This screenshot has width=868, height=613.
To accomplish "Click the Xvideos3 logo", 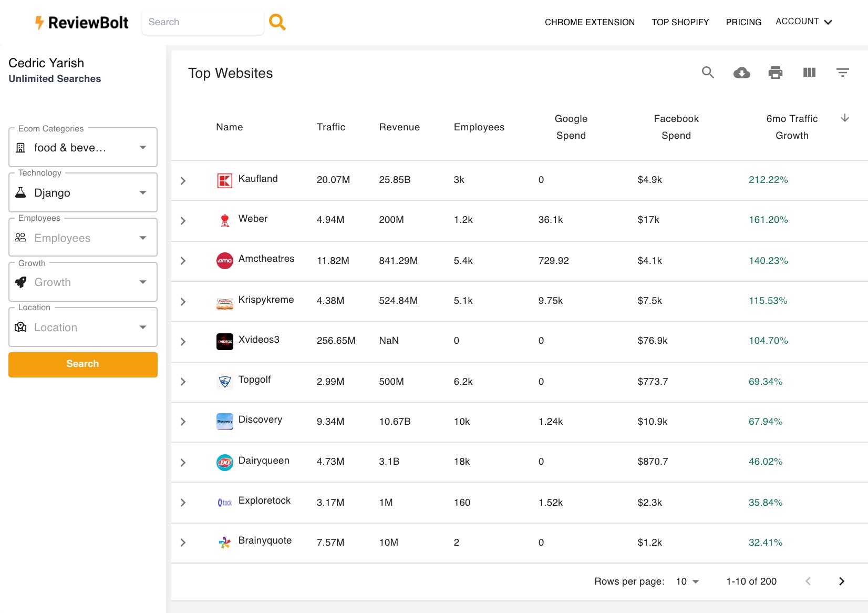I will pos(225,342).
